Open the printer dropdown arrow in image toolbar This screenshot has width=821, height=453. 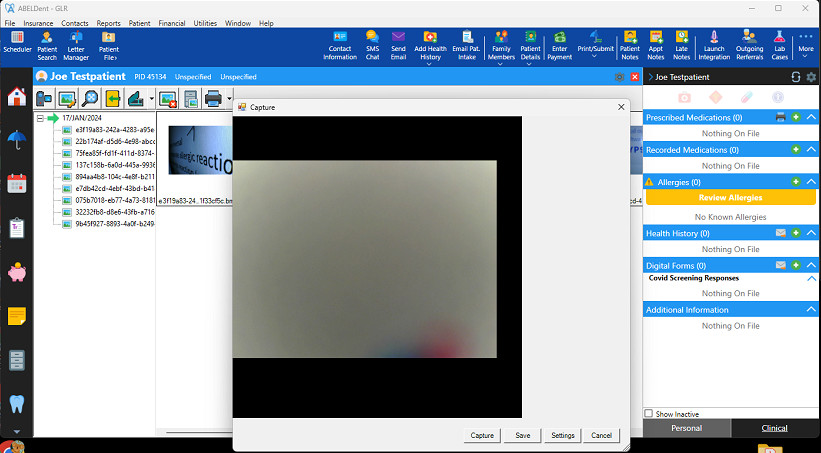[x=229, y=98]
